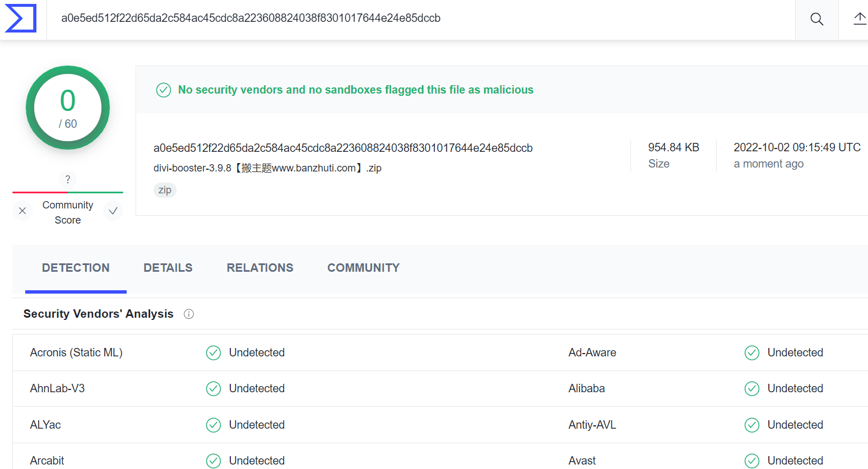Click the Antiy-AVL vendor name
868x469 pixels.
click(x=592, y=425)
